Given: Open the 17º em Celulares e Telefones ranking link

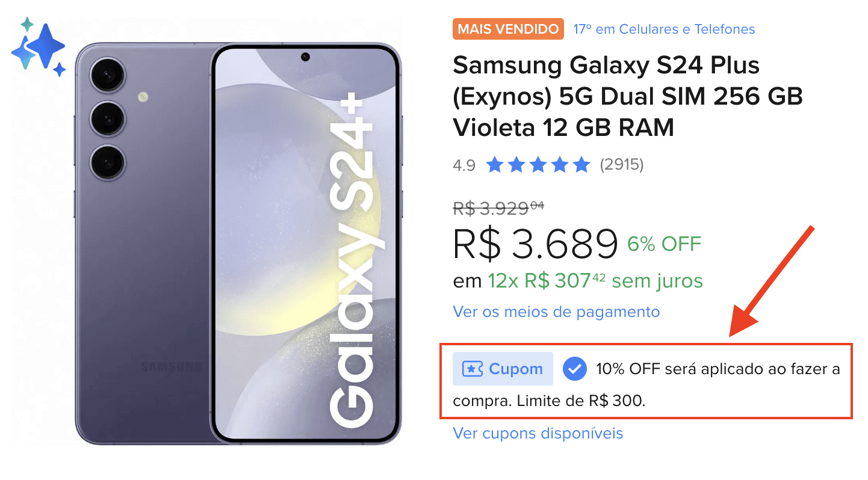Looking at the screenshot, I should click(x=664, y=29).
